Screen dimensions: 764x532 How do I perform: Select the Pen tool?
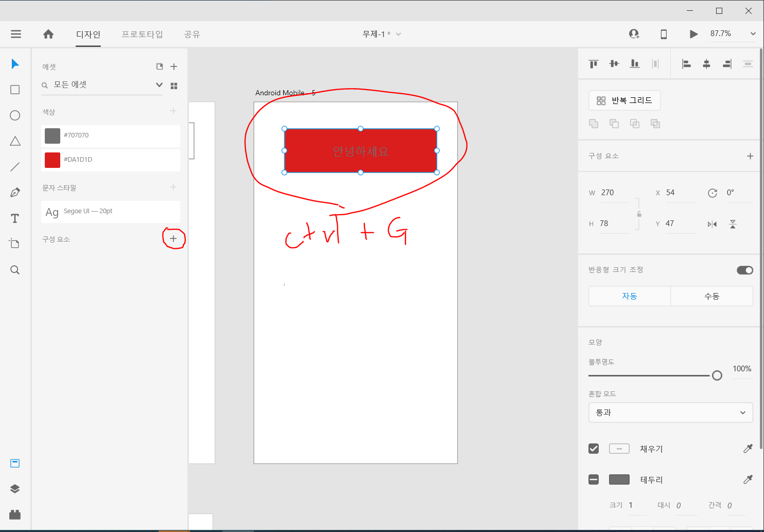point(15,193)
